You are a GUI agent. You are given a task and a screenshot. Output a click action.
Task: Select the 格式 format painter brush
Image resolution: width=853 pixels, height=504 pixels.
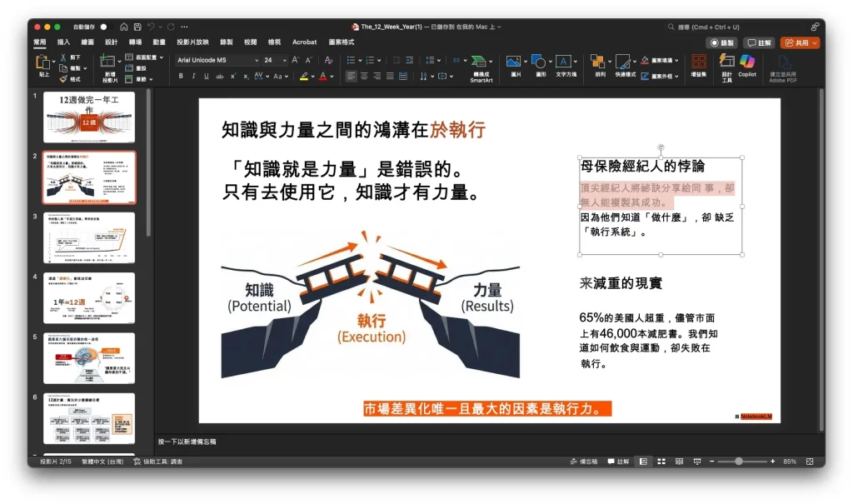pyautogui.click(x=70, y=79)
